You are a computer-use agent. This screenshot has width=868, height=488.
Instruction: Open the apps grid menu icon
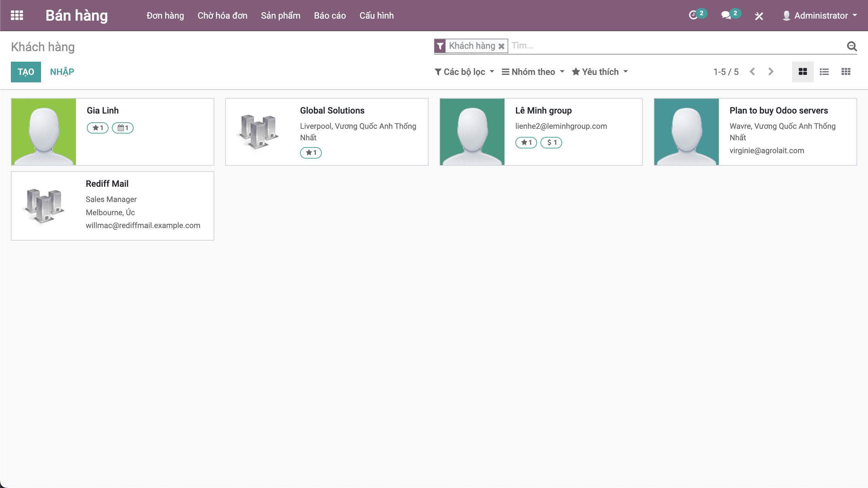point(17,15)
